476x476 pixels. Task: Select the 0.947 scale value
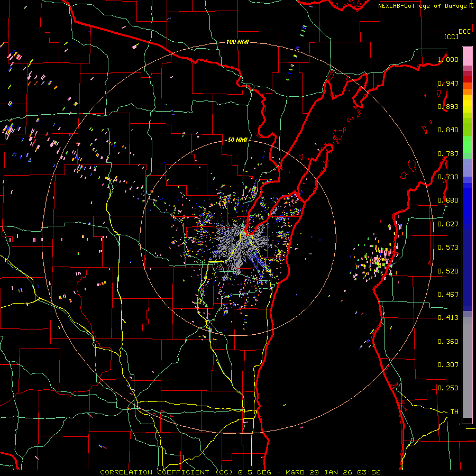(x=448, y=83)
